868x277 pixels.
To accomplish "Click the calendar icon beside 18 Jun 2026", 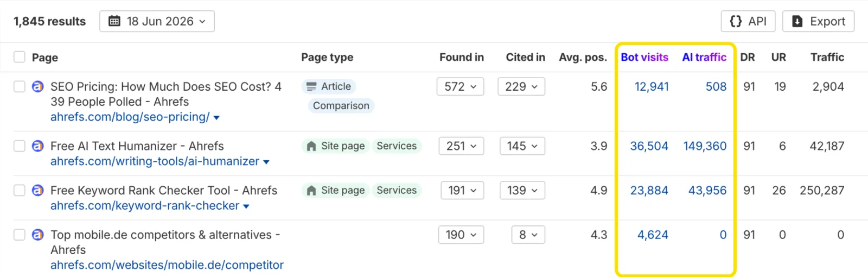I will pyautogui.click(x=114, y=21).
